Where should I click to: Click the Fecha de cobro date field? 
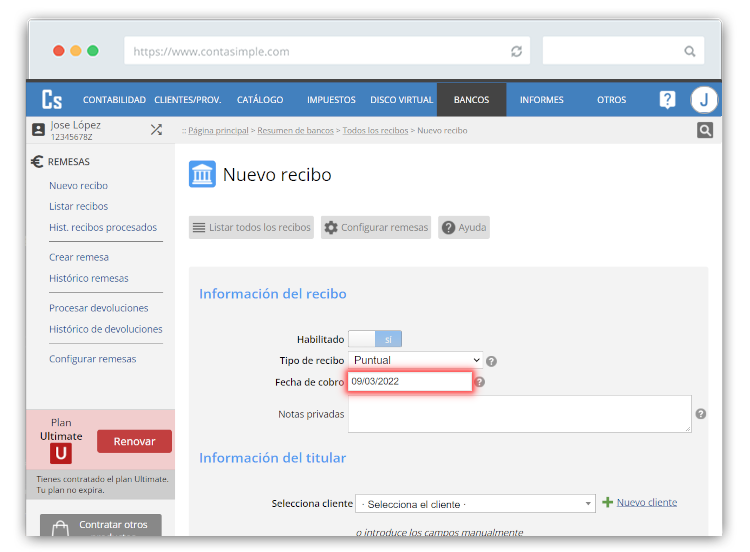click(410, 382)
